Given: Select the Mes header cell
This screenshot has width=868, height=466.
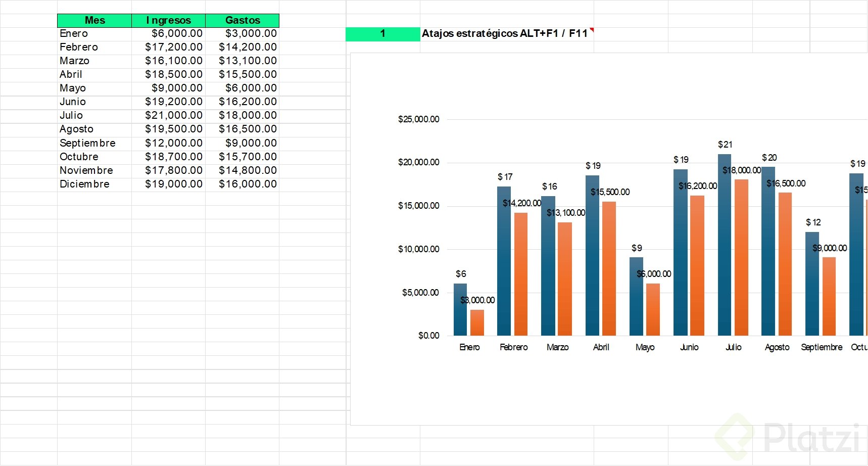Looking at the screenshot, I should 94,20.
